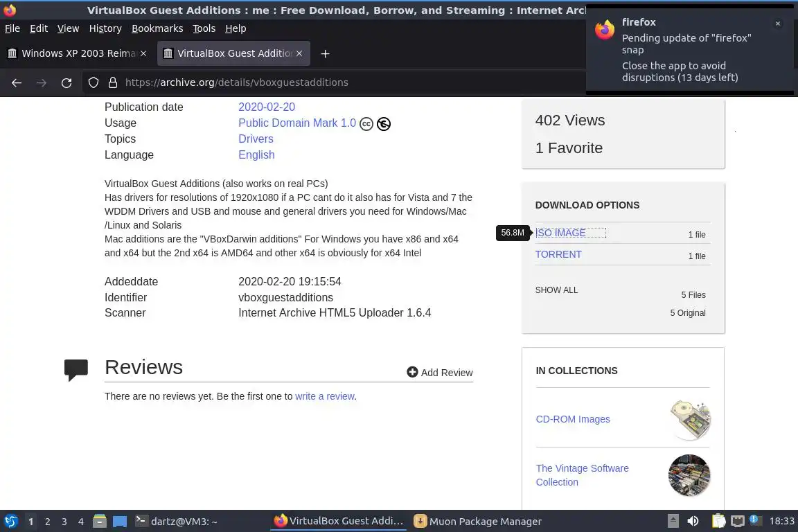Switch to workspace 2
Screen dimensions: 798x532
[47, 522]
